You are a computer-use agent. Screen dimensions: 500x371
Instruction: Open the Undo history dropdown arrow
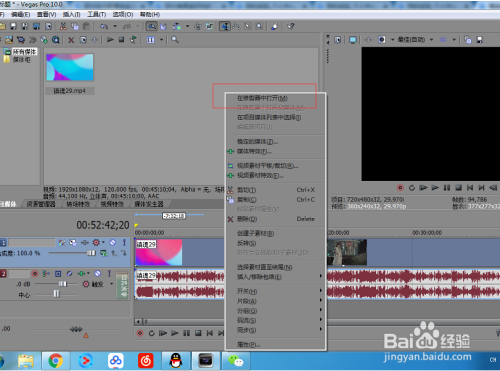tap(115, 26)
